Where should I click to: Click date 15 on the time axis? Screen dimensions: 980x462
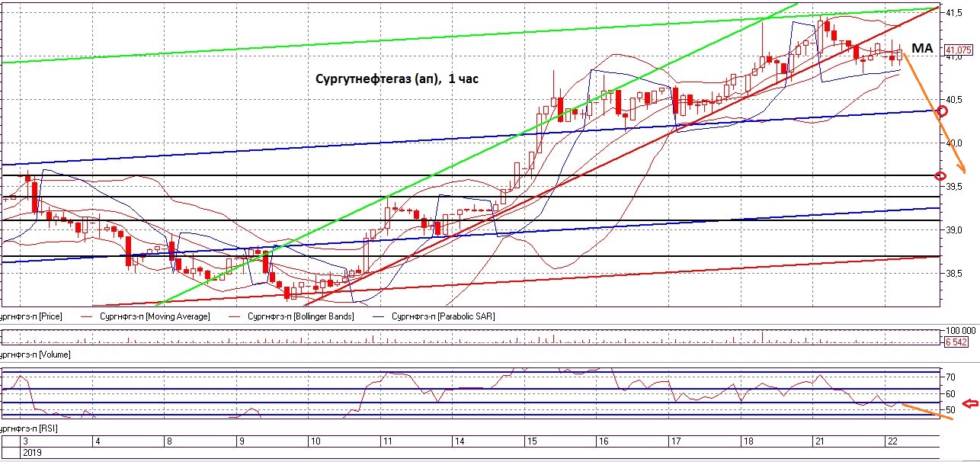pyautogui.click(x=532, y=441)
